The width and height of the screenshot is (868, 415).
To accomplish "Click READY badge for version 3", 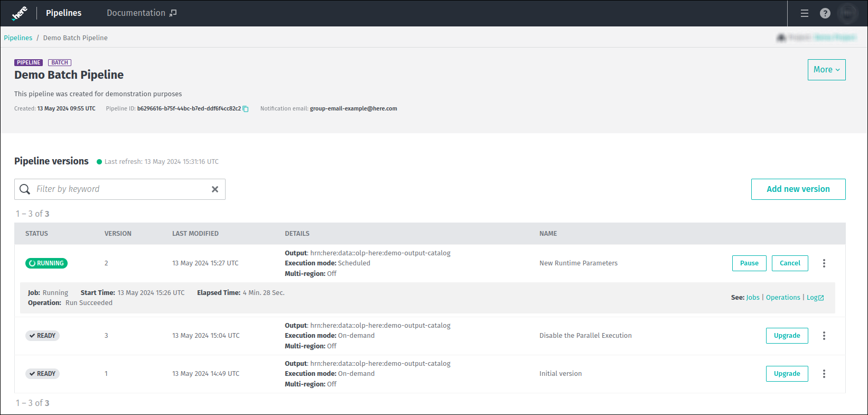I will (43, 336).
